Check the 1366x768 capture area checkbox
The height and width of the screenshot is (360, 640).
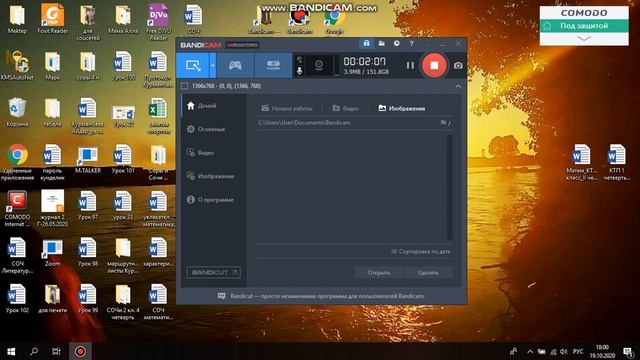click(x=184, y=86)
